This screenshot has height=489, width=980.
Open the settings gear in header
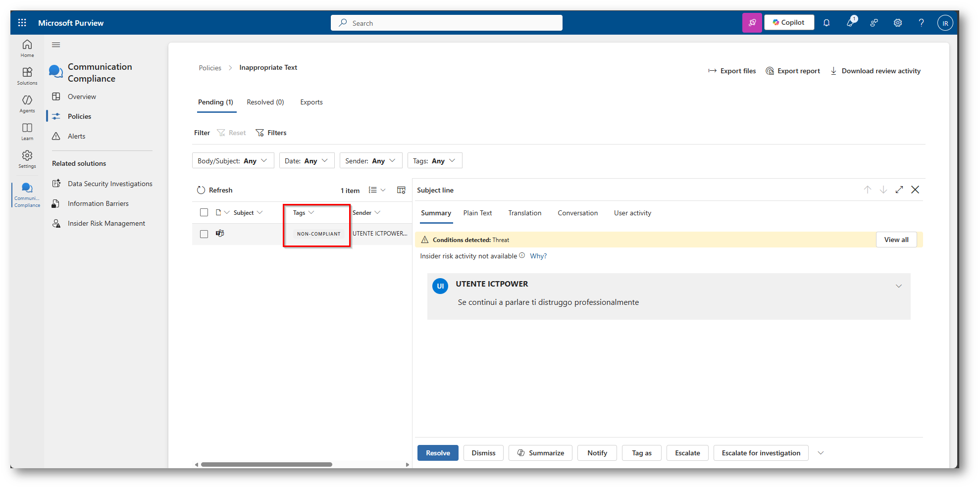pos(897,23)
